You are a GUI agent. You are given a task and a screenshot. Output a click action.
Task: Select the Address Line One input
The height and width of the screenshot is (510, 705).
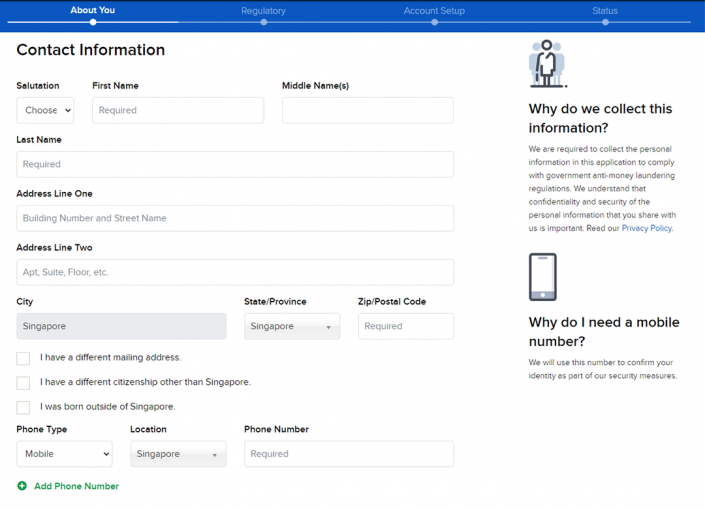point(235,218)
